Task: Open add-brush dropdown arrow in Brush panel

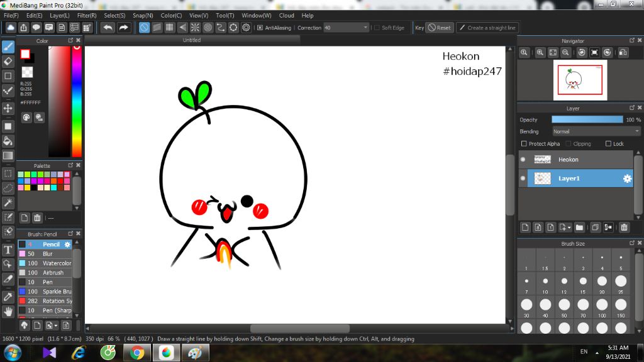Action: pos(56,326)
